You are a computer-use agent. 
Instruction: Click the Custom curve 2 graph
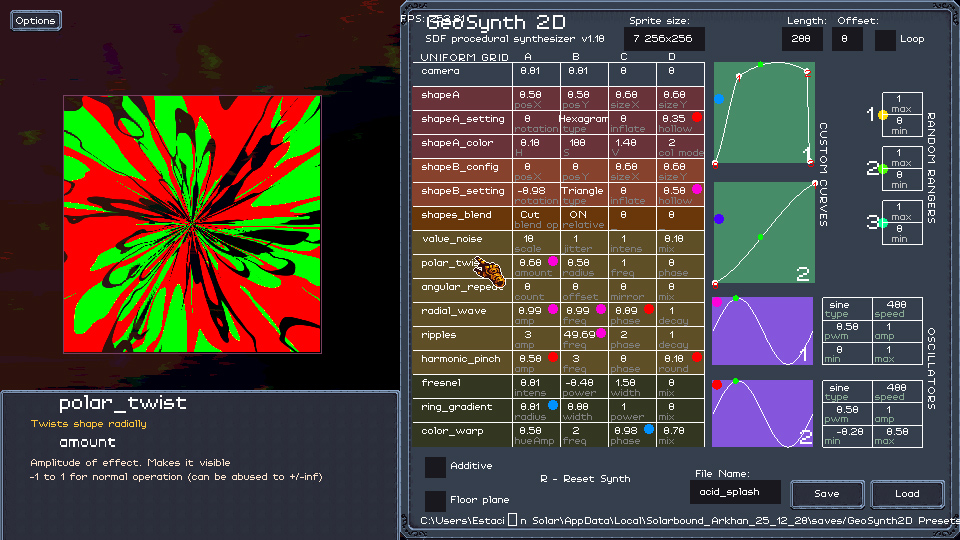(764, 232)
